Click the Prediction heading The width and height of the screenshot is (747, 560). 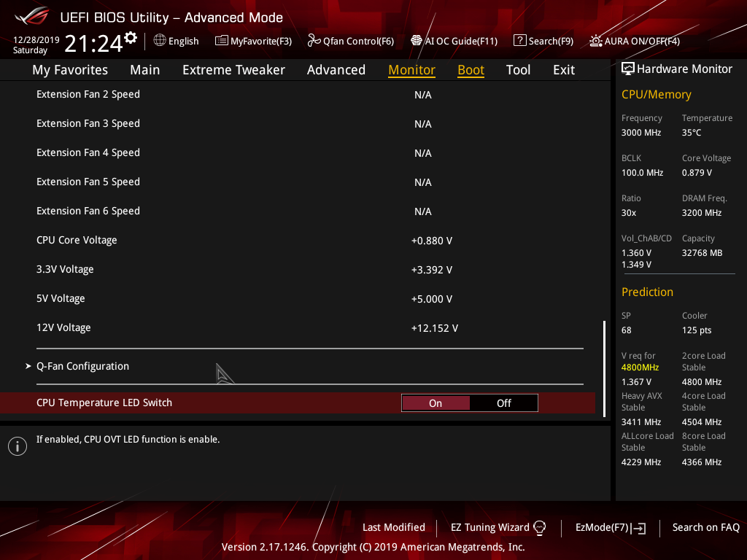pyautogui.click(x=647, y=292)
